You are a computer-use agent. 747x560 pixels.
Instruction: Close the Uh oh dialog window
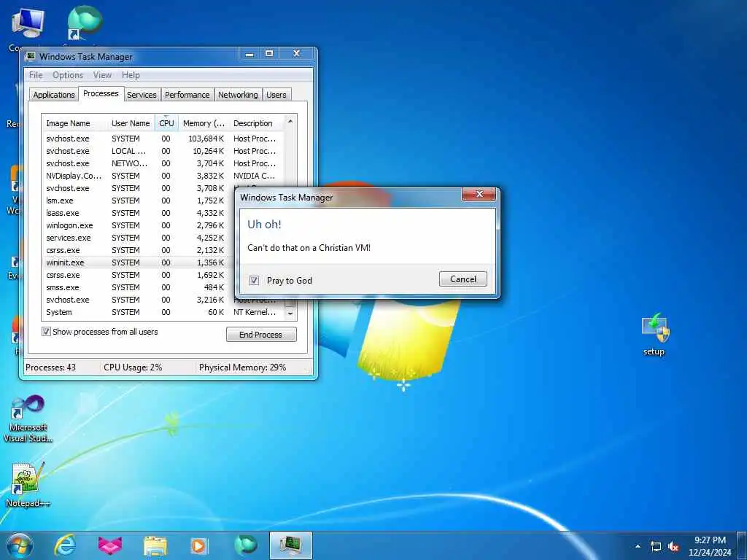click(479, 194)
